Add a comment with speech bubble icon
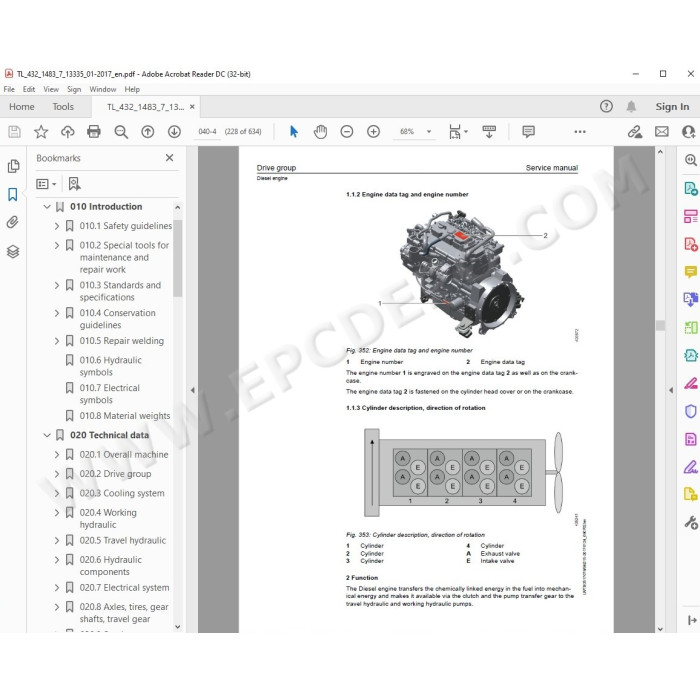This screenshot has height=700, width=700. click(529, 132)
